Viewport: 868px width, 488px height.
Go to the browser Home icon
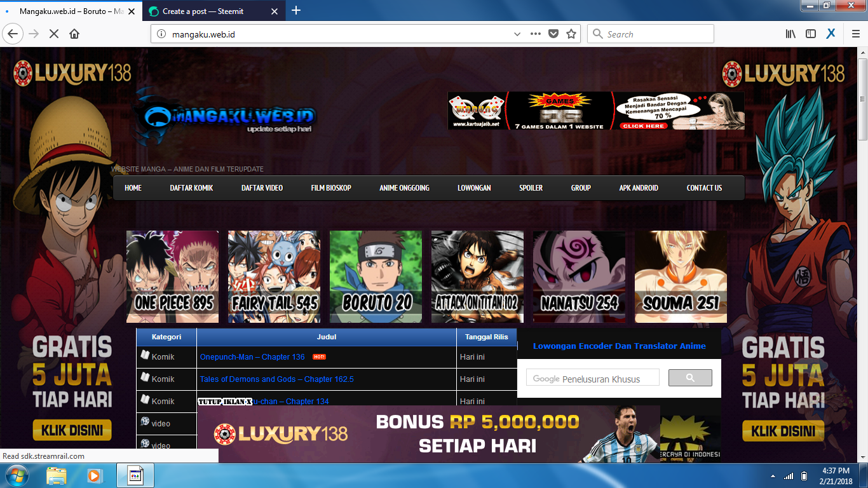(74, 34)
